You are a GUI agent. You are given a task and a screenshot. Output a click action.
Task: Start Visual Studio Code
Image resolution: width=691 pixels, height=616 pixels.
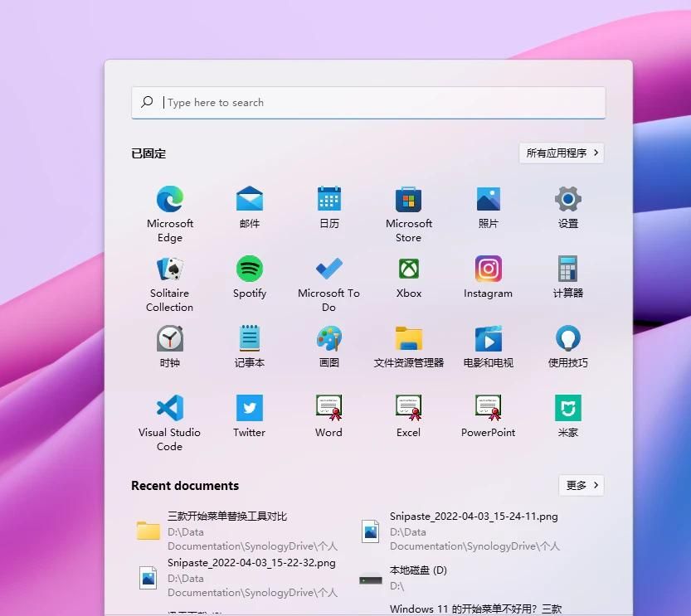coord(169,409)
